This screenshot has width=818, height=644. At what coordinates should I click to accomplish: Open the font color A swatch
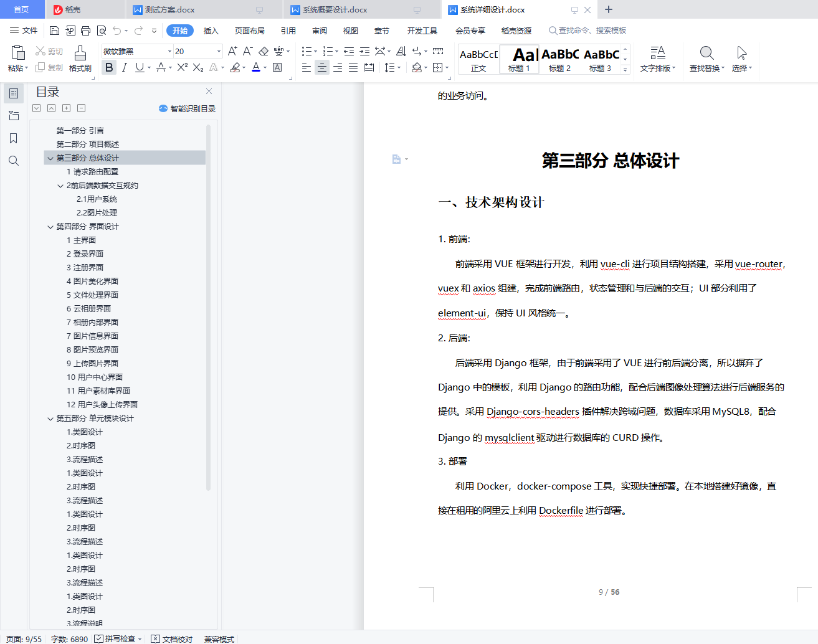(x=255, y=67)
